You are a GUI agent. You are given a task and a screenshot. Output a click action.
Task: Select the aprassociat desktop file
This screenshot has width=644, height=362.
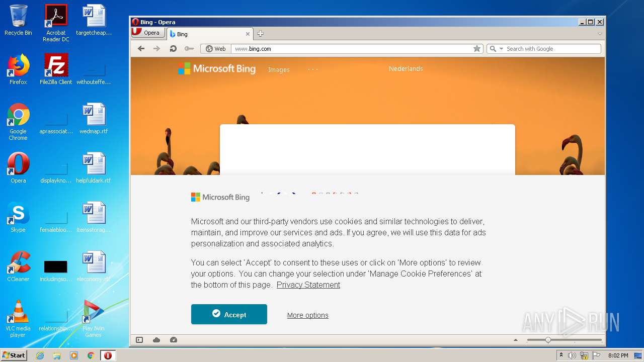point(56,124)
